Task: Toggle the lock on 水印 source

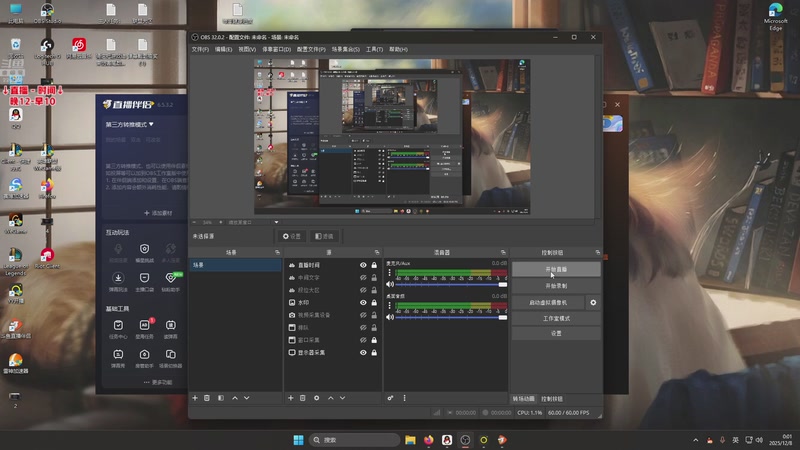Action: tap(374, 303)
